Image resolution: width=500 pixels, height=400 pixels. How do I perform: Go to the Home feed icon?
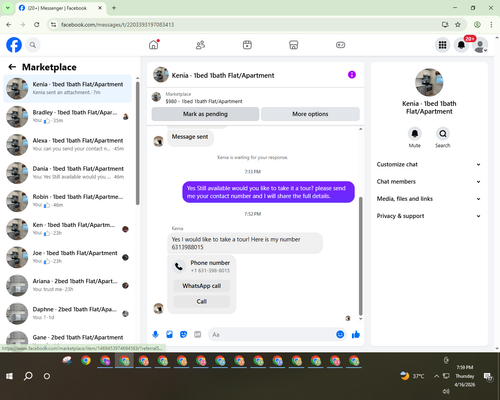[154, 45]
